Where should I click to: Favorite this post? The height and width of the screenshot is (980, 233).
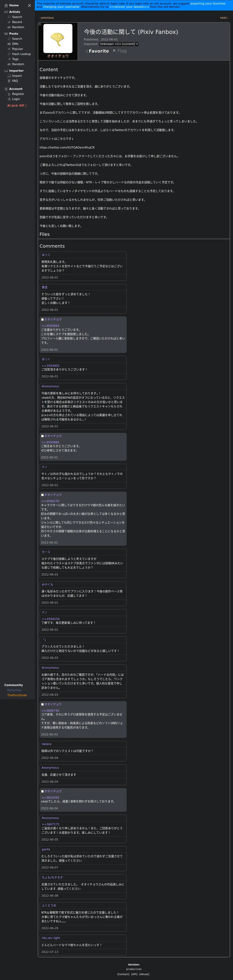pos(97,51)
